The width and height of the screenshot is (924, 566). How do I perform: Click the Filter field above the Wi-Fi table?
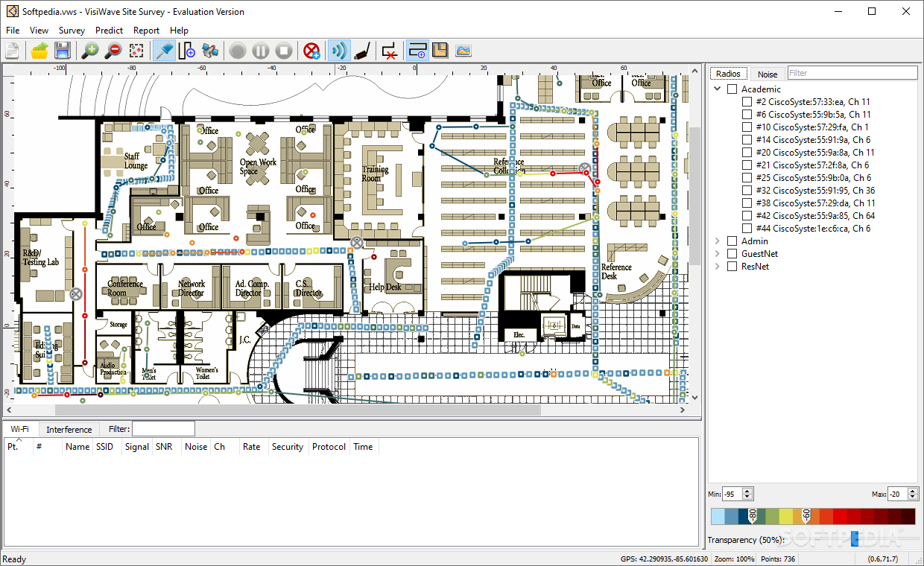[x=163, y=428]
